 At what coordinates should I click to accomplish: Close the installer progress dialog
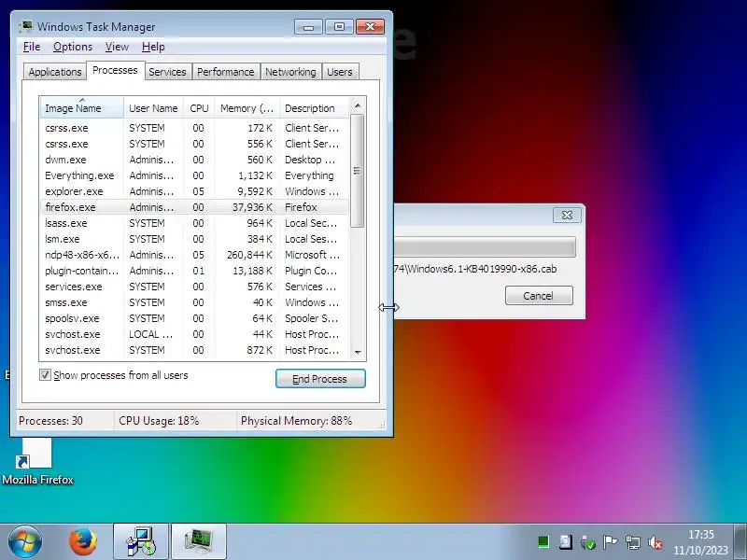[x=567, y=216]
